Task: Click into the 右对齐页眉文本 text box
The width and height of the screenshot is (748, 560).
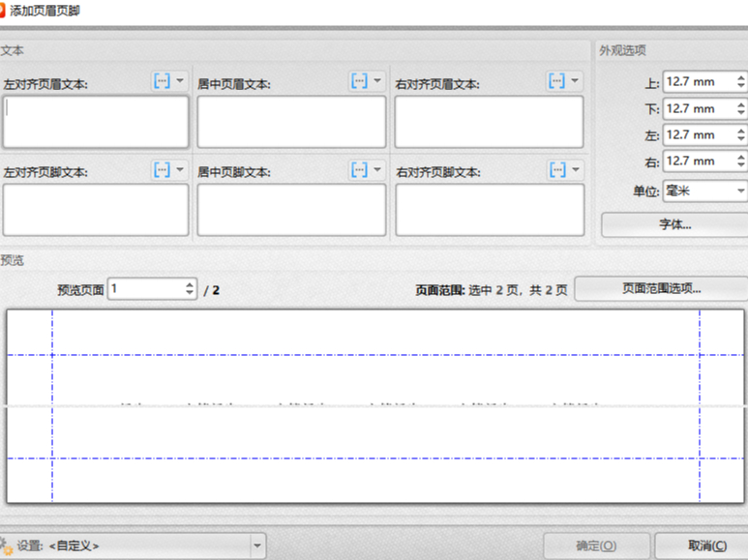Action: click(x=489, y=122)
